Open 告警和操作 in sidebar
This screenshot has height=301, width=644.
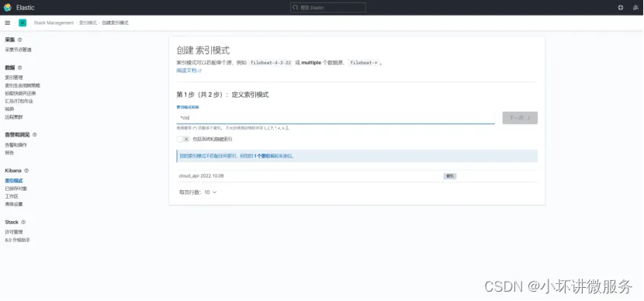[16, 145]
